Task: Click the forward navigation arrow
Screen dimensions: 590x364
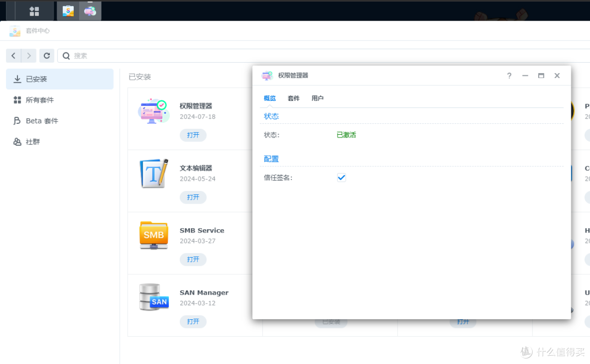Action: click(29, 56)
